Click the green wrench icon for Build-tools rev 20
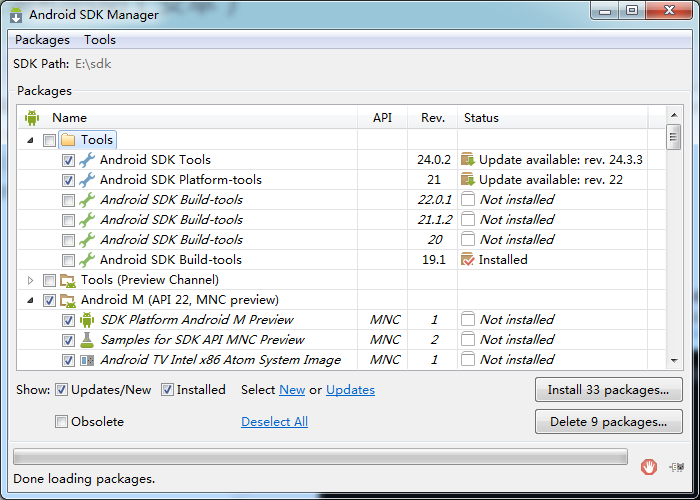The image size is (700, 500). click(x=87, y=240)
